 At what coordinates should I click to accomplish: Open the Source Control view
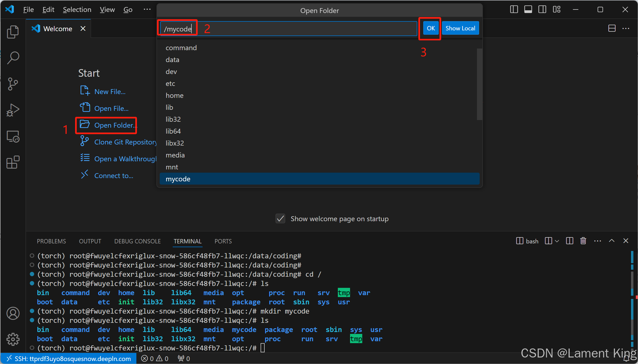click(13, 84)
